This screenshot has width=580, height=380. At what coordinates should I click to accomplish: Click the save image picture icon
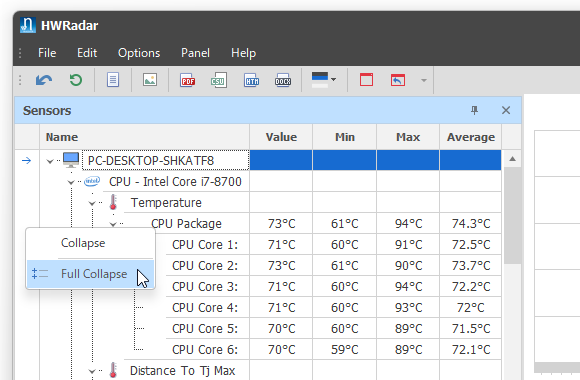[150, 80]
